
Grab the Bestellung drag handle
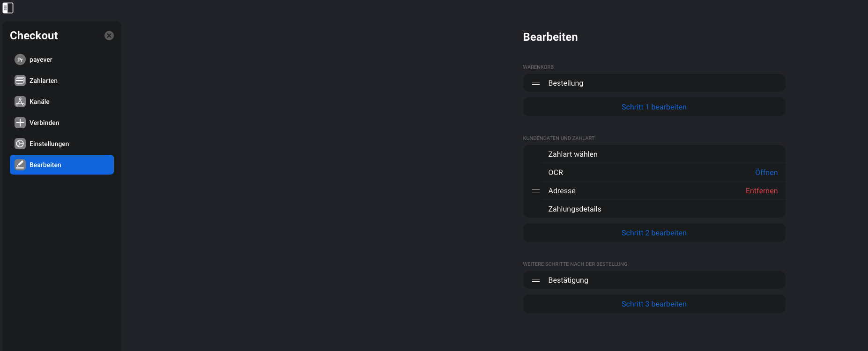pos(536,83)
